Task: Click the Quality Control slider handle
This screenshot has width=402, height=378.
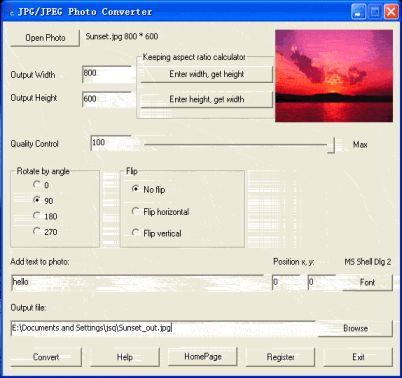Action: (x=331, y=144)
